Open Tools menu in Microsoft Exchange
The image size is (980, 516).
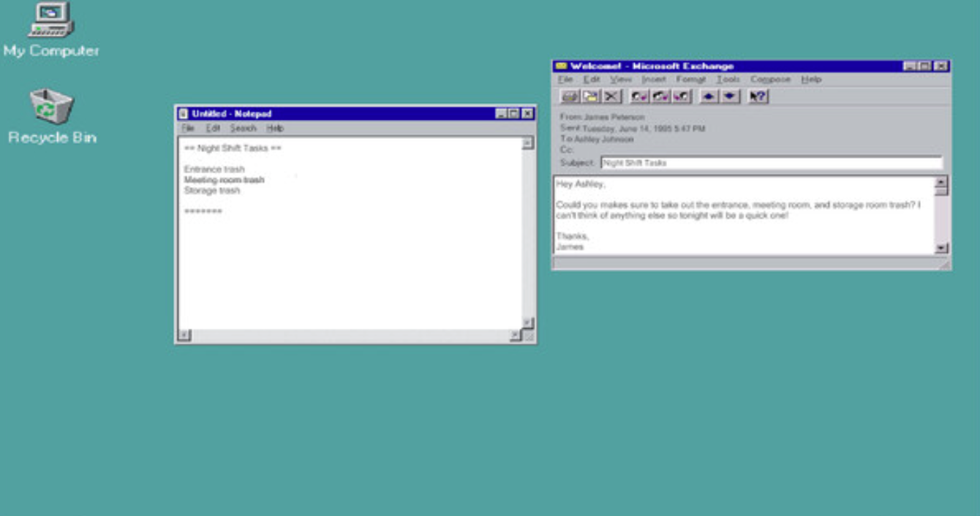pyautogui.click(x=728, y=79)
